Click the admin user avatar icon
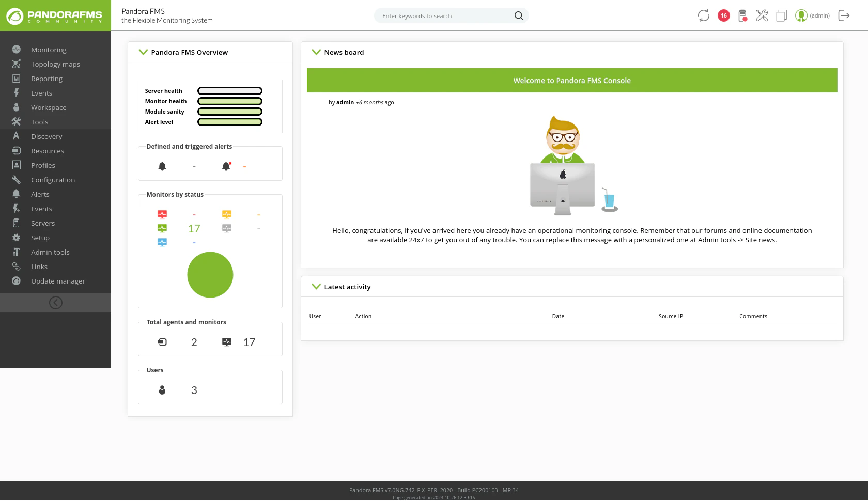This screenshot has height=501, width=868. coord(801,15)
